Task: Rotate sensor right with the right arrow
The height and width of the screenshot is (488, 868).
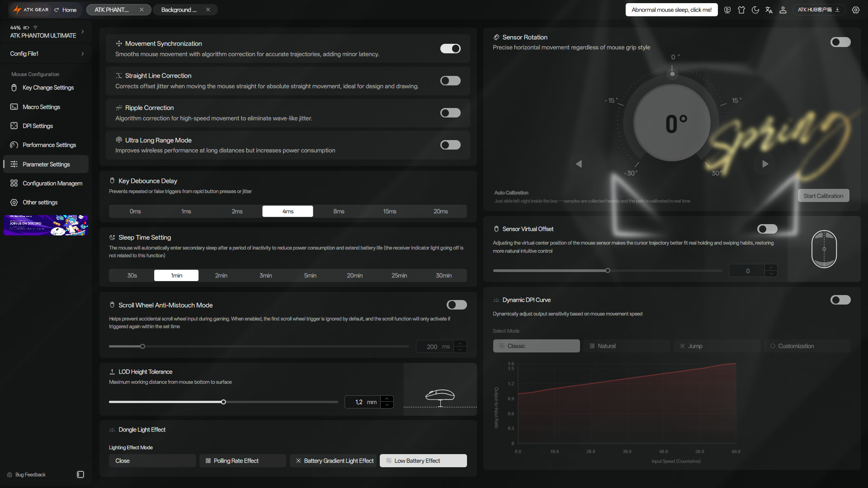Action: pyautogui.click(x=765, y=164)
